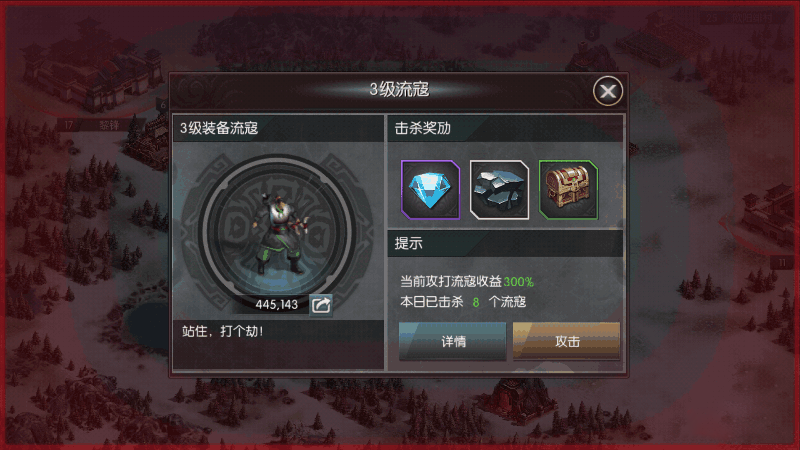Screen dimensions: 800x450
Task: Click the 黎锋 level 17 name label
Action: [94, 125]
